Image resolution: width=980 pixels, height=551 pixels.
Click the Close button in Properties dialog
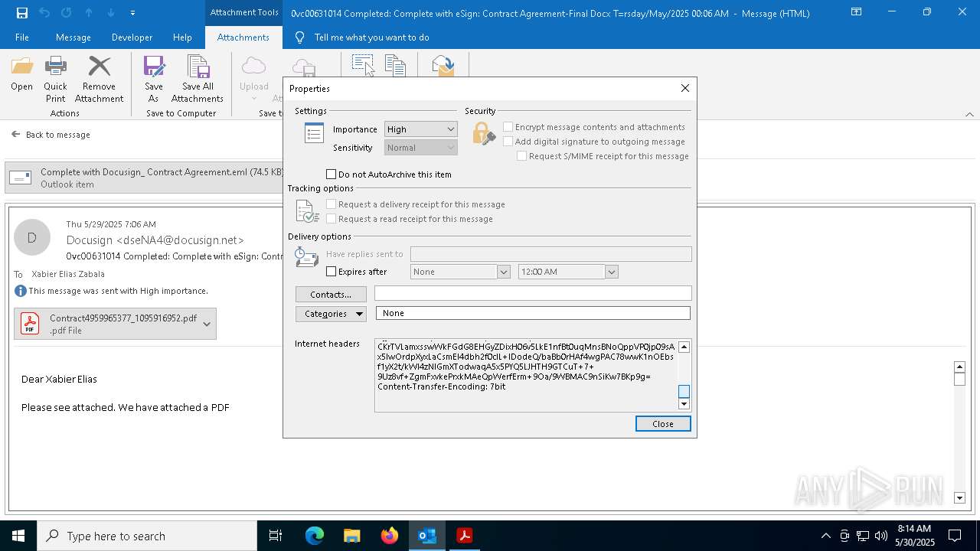663,424
